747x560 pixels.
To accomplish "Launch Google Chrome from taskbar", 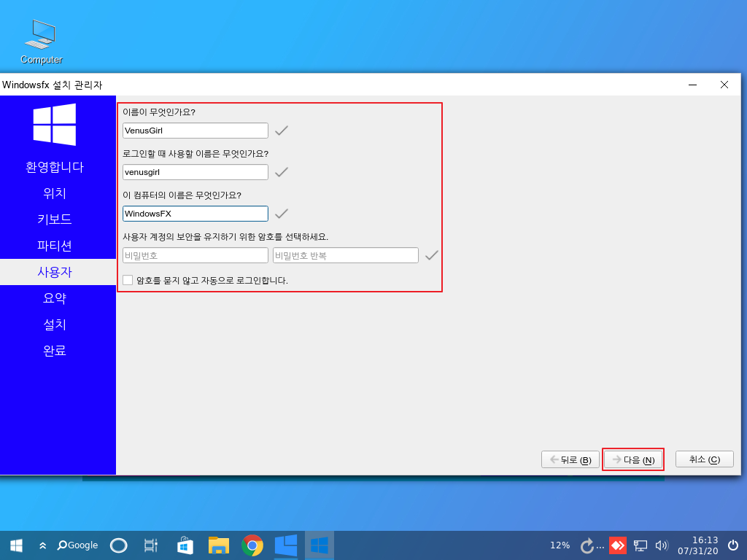I will [252, 545].
